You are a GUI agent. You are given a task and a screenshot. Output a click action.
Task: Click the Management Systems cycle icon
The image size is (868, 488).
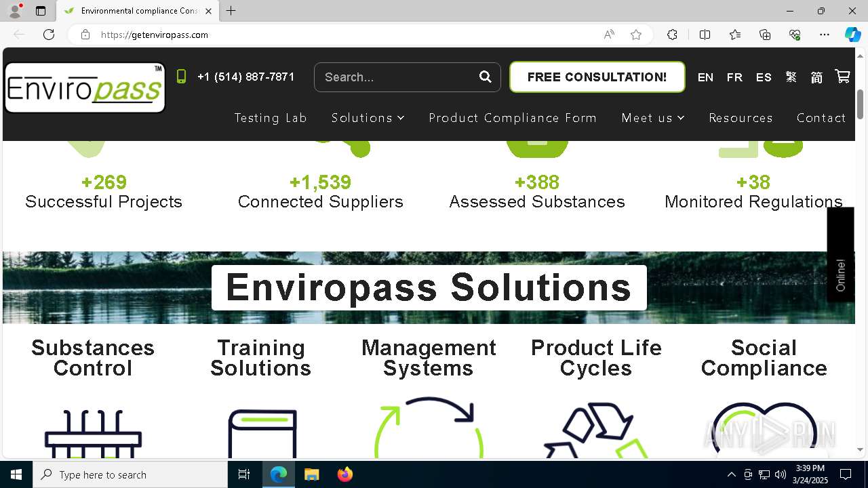tap(429, 427)
